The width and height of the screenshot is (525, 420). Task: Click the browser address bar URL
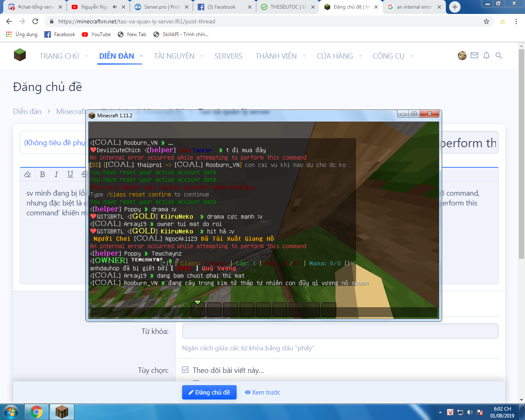click(x=137, y=21)
